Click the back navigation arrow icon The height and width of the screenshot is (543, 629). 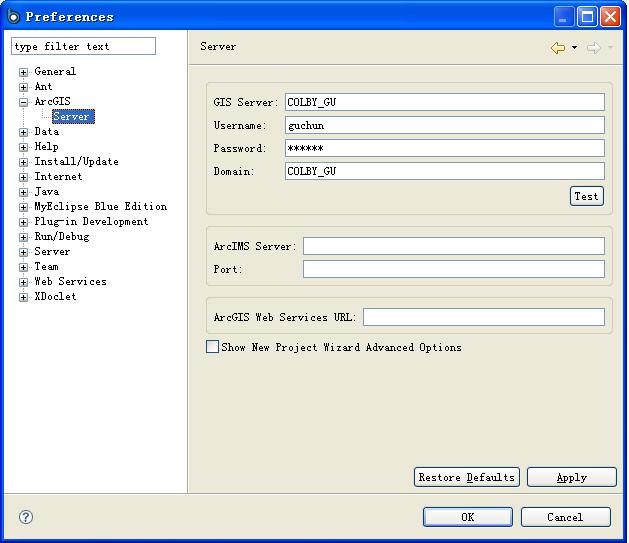(x=558, y=48)
